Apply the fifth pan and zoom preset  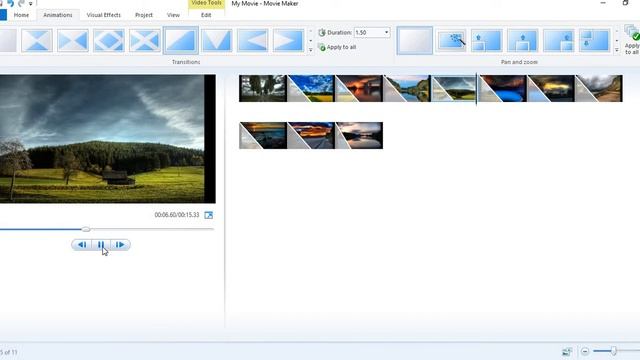click(x=558, y=40)
